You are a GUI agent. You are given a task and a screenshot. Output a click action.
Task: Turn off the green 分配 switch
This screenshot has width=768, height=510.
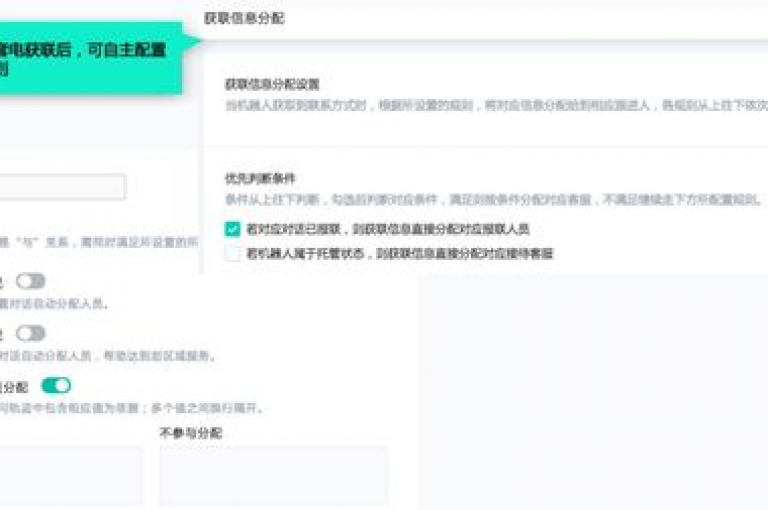point(56,386)
